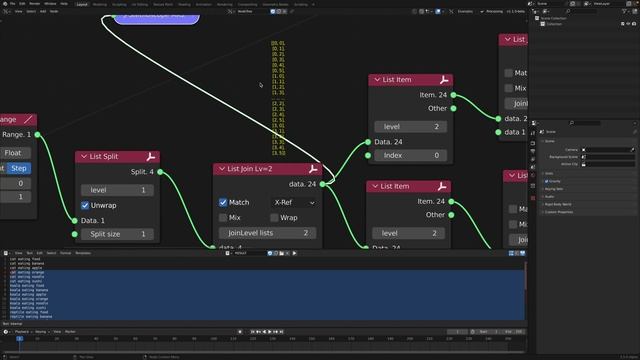Collapse the List Split node chevron

84,156
